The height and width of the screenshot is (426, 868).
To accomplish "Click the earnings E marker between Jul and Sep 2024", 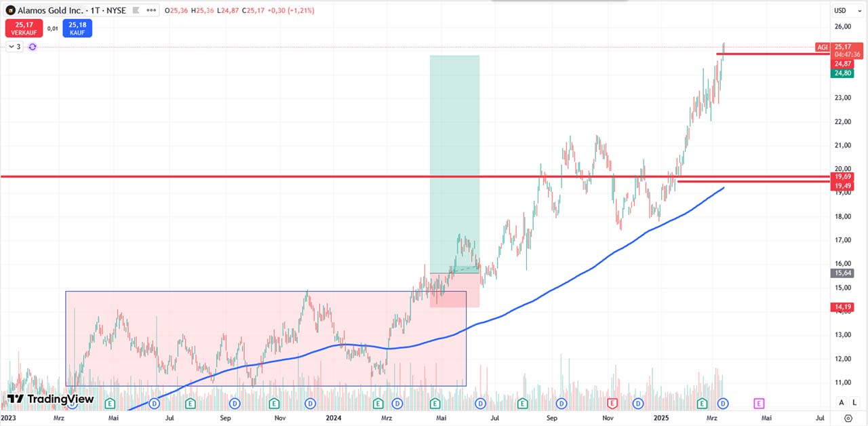I will pyautogui.click(x=523, y=403).
